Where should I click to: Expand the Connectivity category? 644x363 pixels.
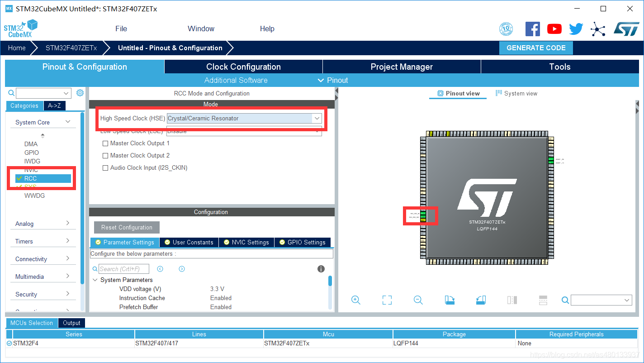tap(43, 259)
